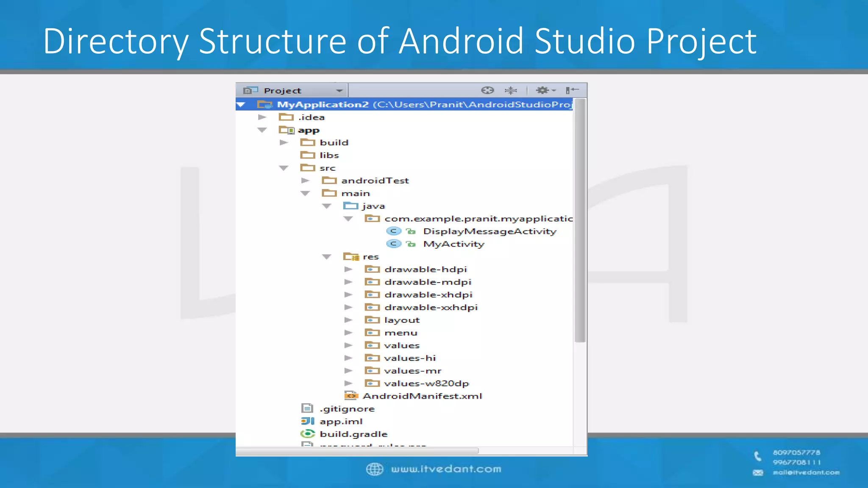Click the vertical scrollbar of project tree
The width and height of the screenshot is (868, 488).
coord(580,220)
